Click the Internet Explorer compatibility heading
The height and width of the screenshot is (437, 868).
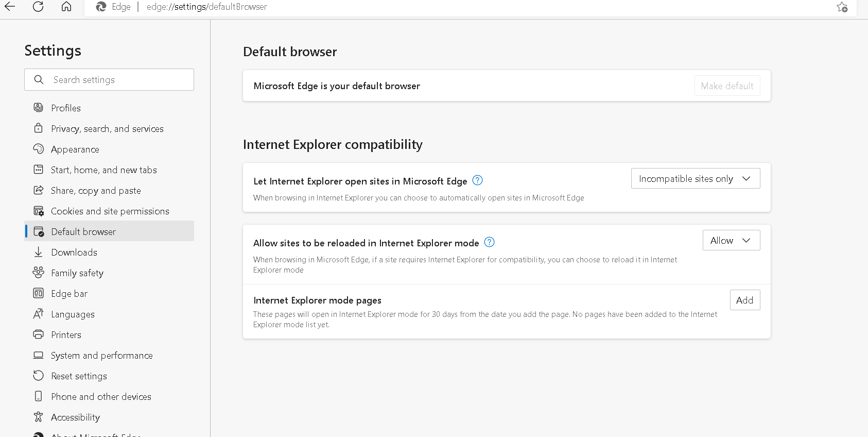[333, 144]
